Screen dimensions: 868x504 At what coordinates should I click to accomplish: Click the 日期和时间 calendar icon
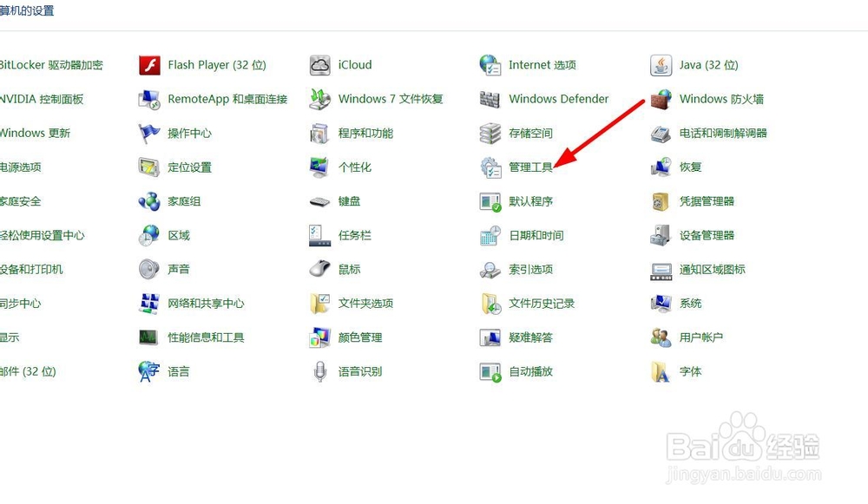[x=490, y=236]
